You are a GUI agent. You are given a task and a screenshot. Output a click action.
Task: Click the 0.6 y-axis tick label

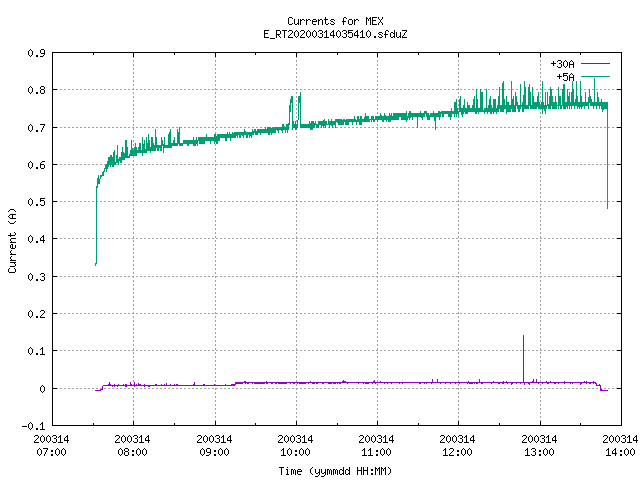tap(36, 165)
